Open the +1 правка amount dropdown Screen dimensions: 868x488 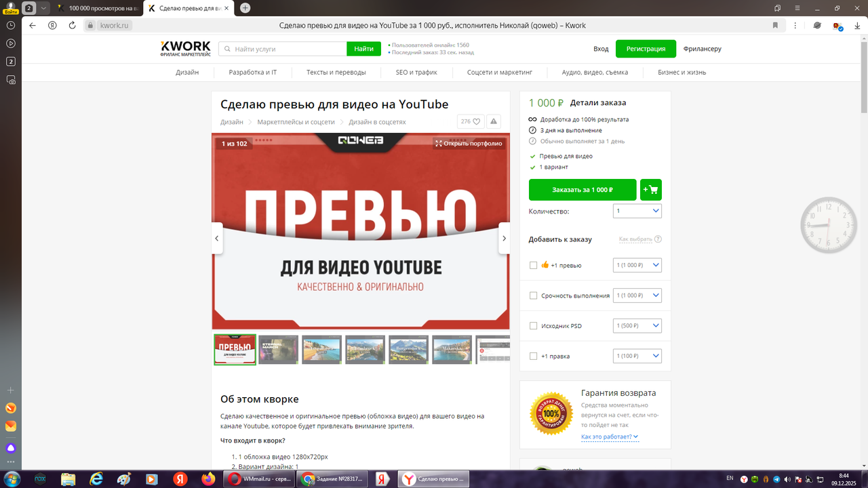(637, 356)
